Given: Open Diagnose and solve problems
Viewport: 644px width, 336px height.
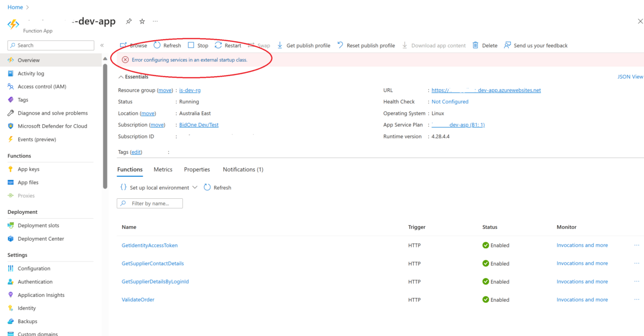Looking at the screenshot, I should pyautogui.click(x=52, y=113).
